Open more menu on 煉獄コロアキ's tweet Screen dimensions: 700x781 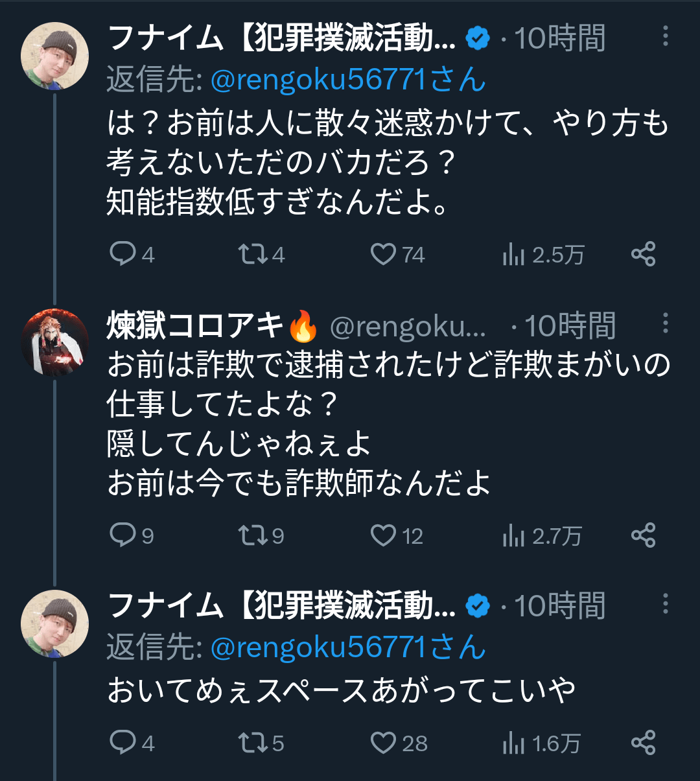click(665, 323)
